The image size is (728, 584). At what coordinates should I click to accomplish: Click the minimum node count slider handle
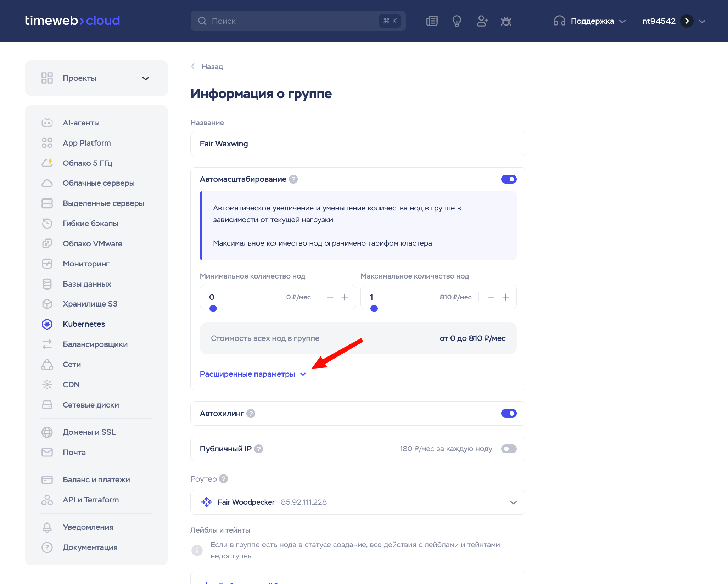pyautogui.click(x=213, y=309)
